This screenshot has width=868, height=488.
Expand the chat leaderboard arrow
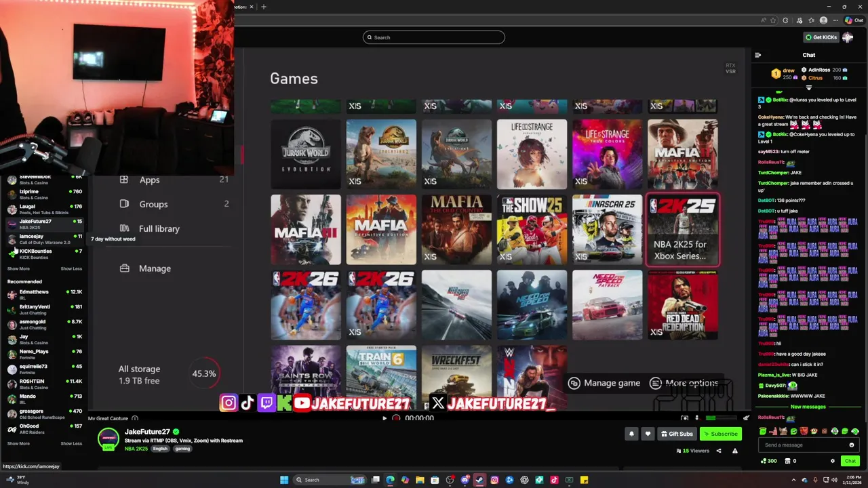(808, 87)
